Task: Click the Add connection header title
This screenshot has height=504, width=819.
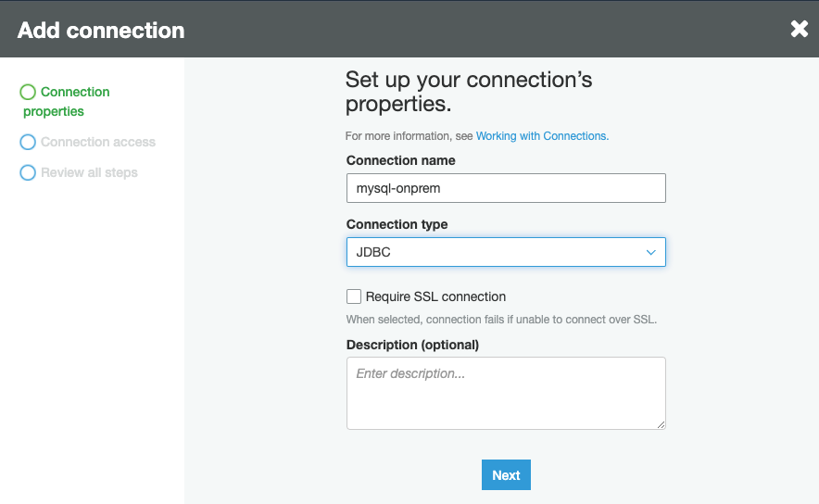Action: pyautogui.click(x=101, y=30)
